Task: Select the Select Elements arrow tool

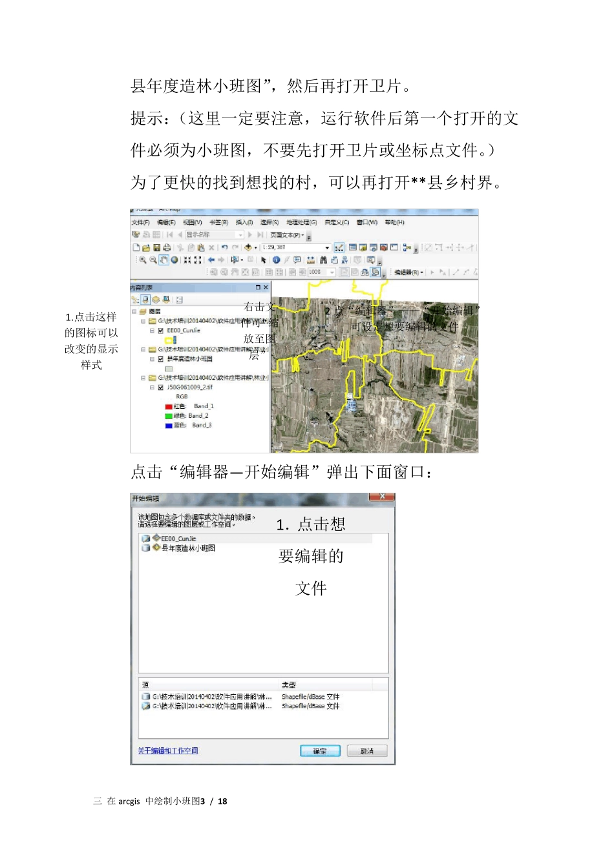Action: coord(264,260)
